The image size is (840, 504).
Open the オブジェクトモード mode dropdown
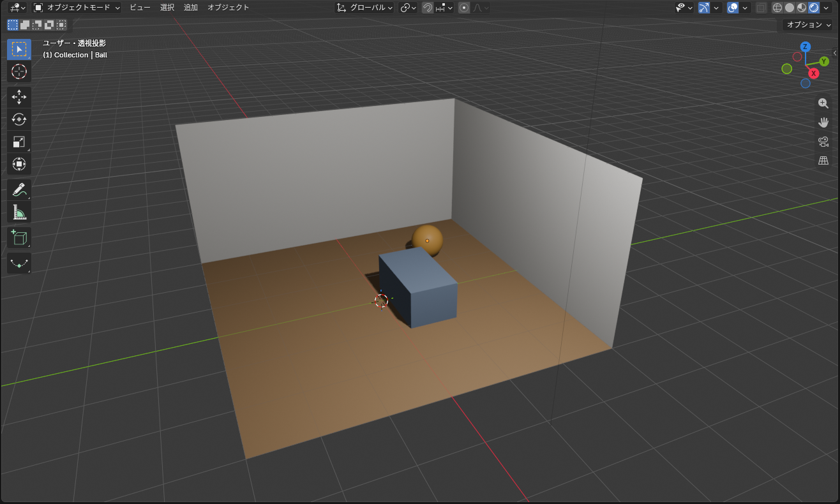[77, 8]
